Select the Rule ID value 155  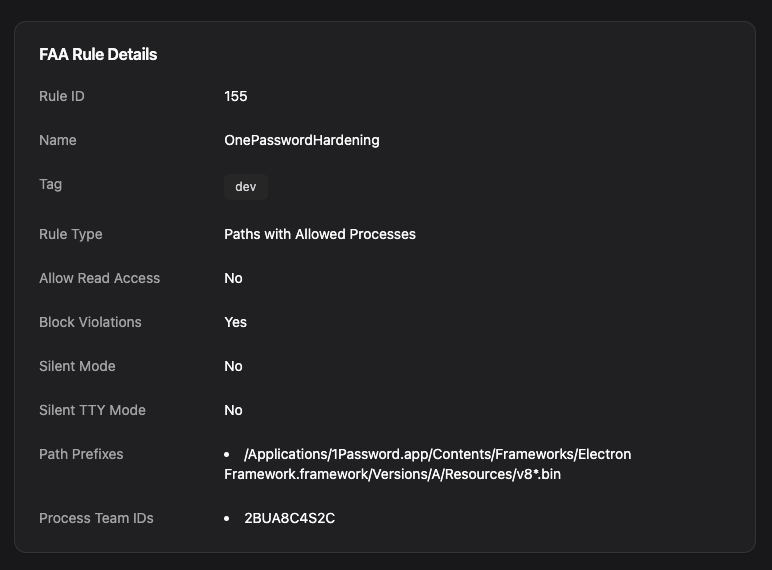236,96
